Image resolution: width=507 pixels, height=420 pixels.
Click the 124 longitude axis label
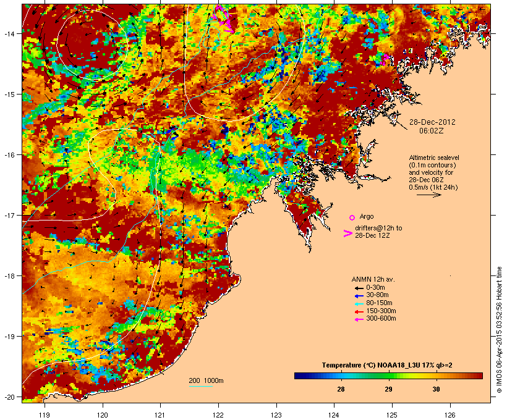334,415
